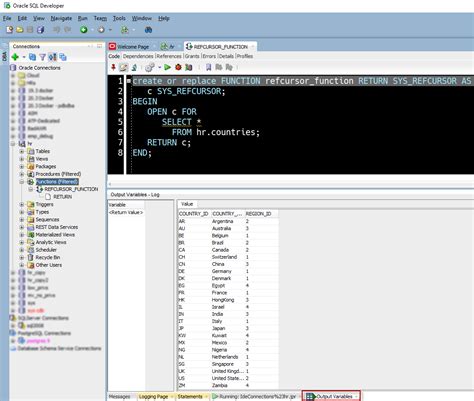474x401 pixels.
Task: Click the red Debug bug icon
Action: click(x=178, y=67)
